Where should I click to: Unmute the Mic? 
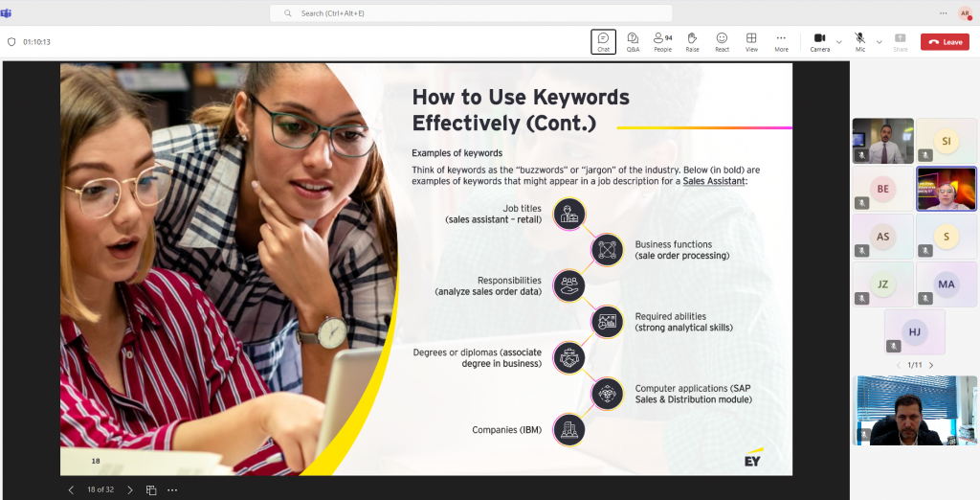[x=859, y=41]
